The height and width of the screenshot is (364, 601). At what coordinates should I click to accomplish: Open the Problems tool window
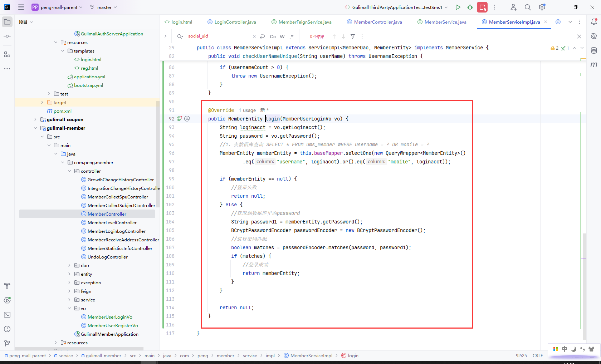7,329
